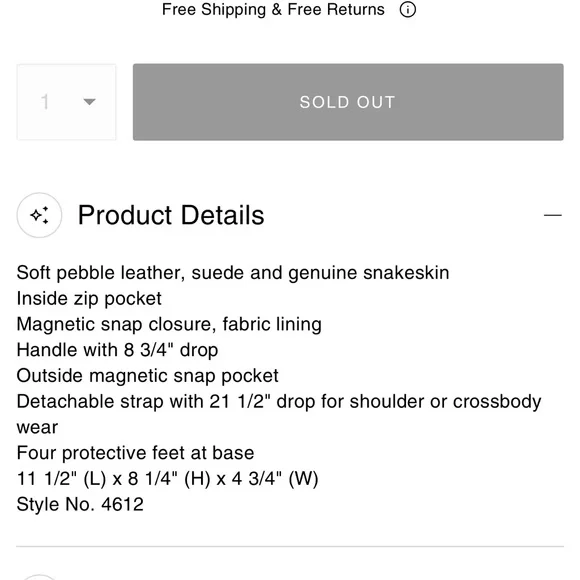The width and height of the screenshot is (580, 580).
Task: Click the Inside zip pocket line
Action: pyautogui.click(x=89, y=299)
